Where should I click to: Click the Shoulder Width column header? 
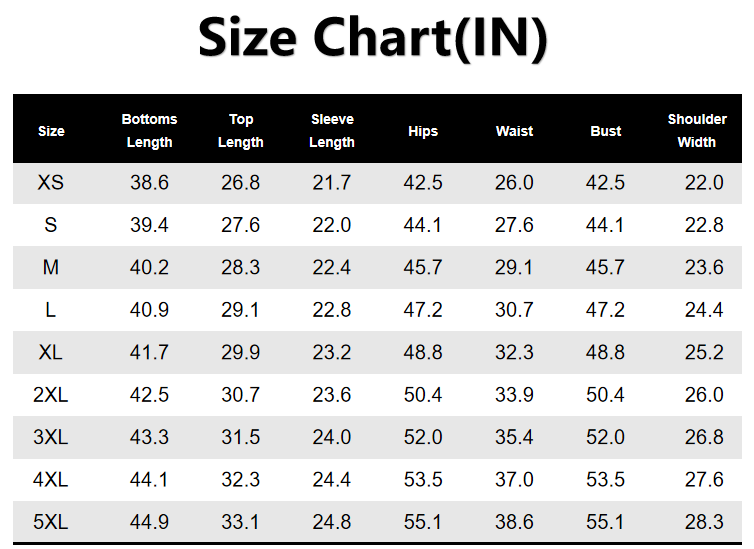[697, 131]
